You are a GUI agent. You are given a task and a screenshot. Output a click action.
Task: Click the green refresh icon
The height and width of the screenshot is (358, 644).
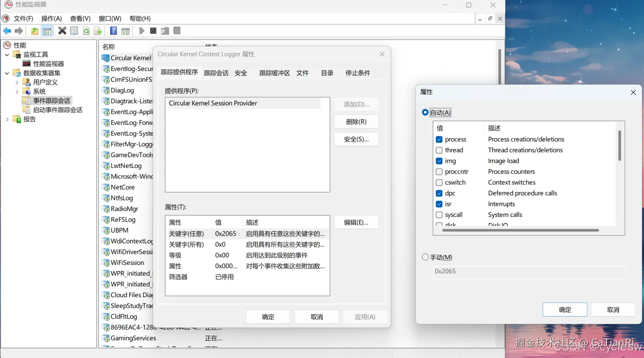click(x=86, y=31)
